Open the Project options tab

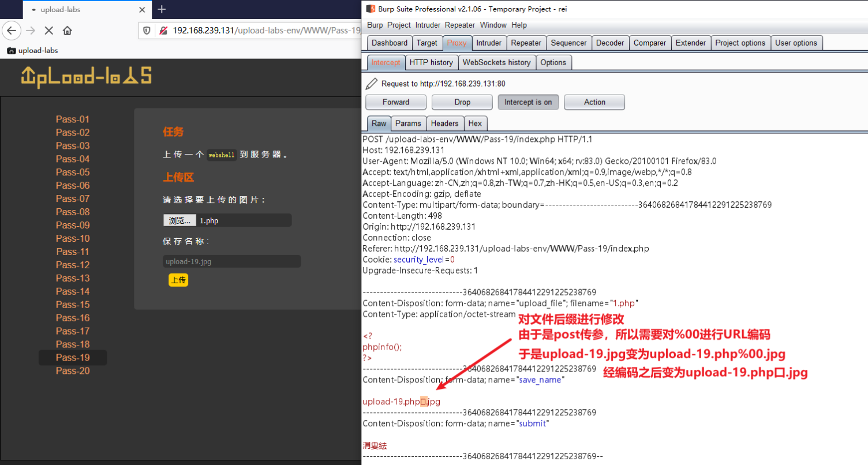coord(740,43)
